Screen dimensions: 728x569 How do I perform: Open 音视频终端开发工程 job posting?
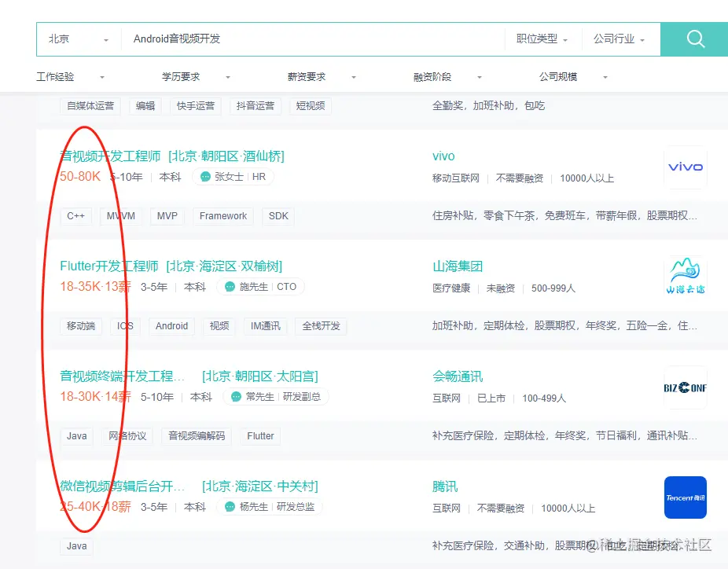(122, 376)
